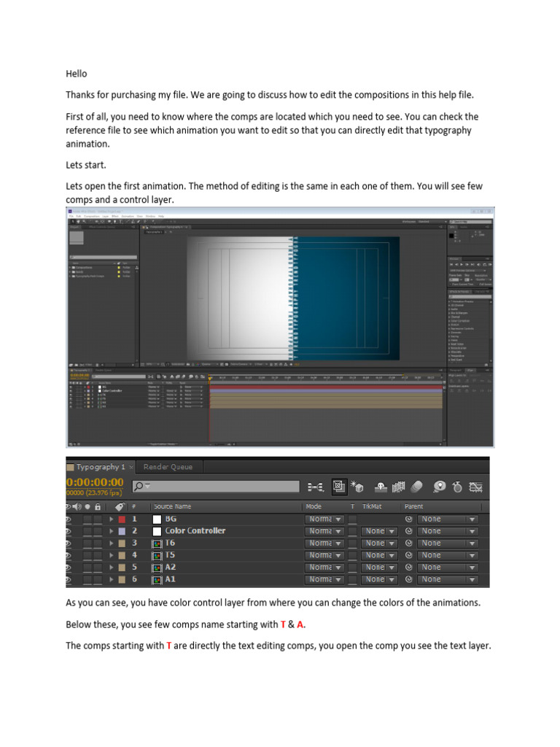Toggle visibility eye of layer A1
The image size is (560, 747).
point(69,579)
